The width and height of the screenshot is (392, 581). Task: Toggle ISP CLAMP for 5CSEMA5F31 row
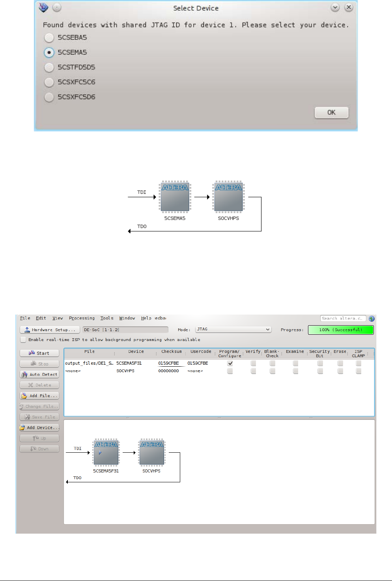coord(358,363)
